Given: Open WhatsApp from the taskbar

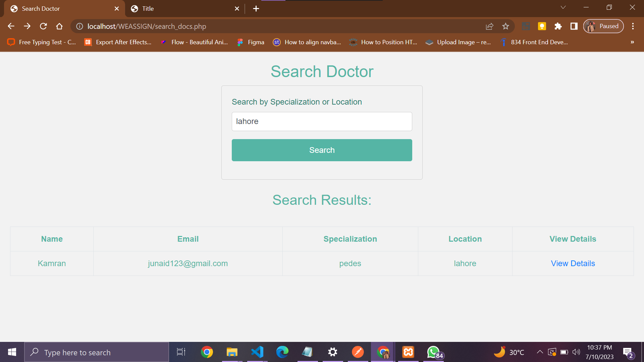Looking at the screenshot, I should point(433,352).
